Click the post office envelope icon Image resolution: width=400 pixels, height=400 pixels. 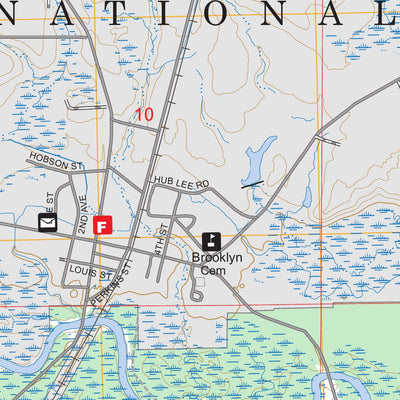tap(48, 222)
